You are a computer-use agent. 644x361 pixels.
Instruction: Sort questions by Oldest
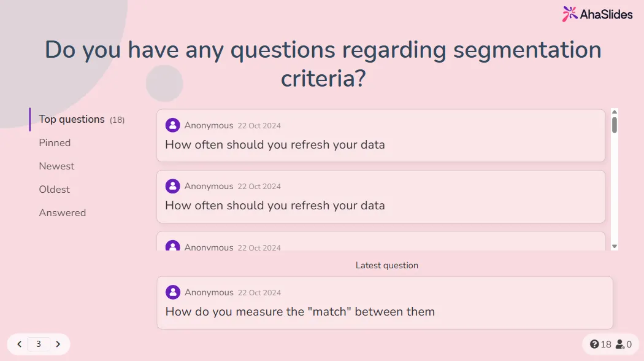55,189
